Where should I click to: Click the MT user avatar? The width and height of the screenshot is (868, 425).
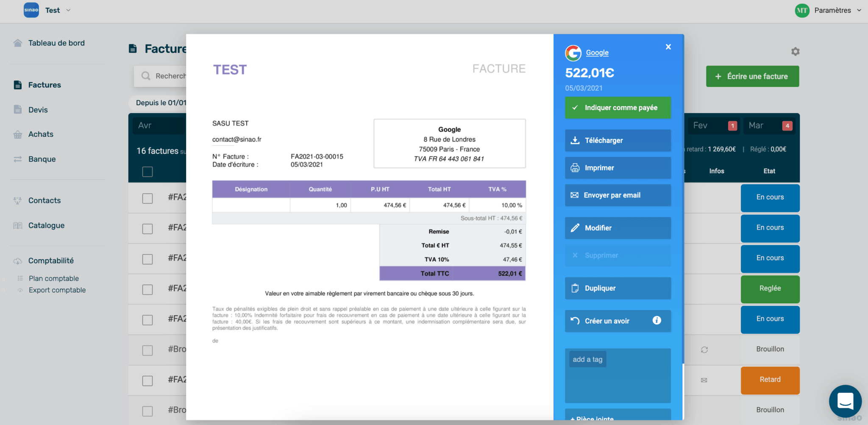(x=802, y=11)
